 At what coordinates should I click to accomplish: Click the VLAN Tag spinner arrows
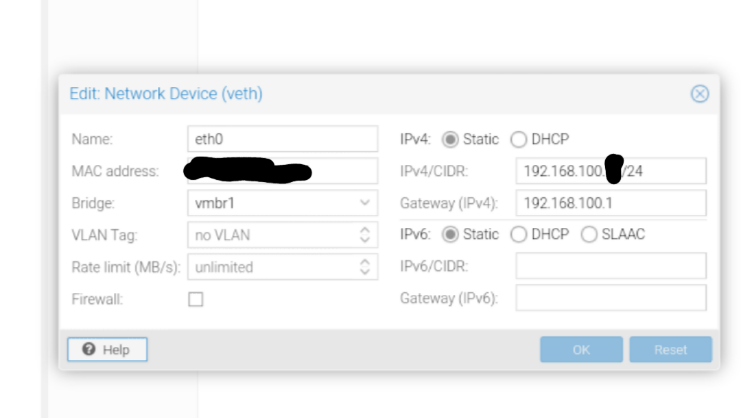coord(365,235)
